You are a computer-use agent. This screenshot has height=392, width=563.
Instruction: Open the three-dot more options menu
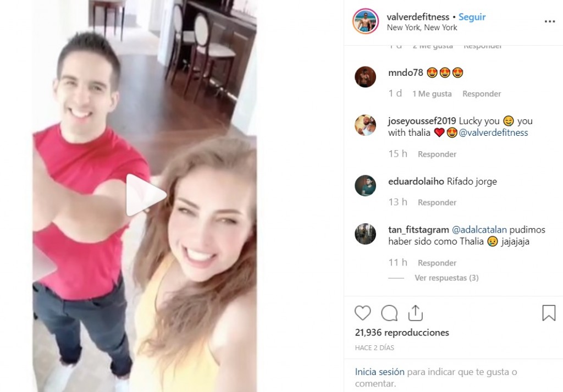[x=550, y=21]
